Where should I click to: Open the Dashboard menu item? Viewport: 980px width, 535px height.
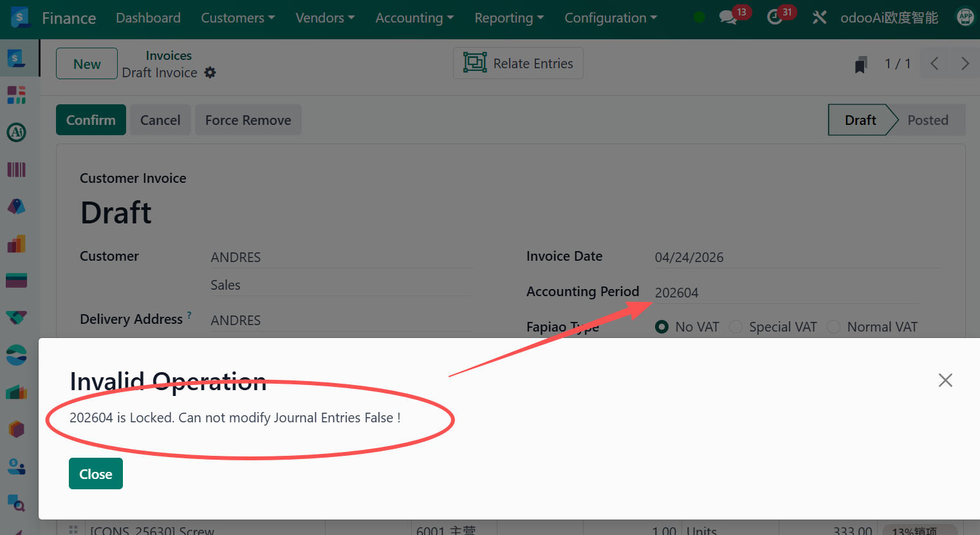148,18
